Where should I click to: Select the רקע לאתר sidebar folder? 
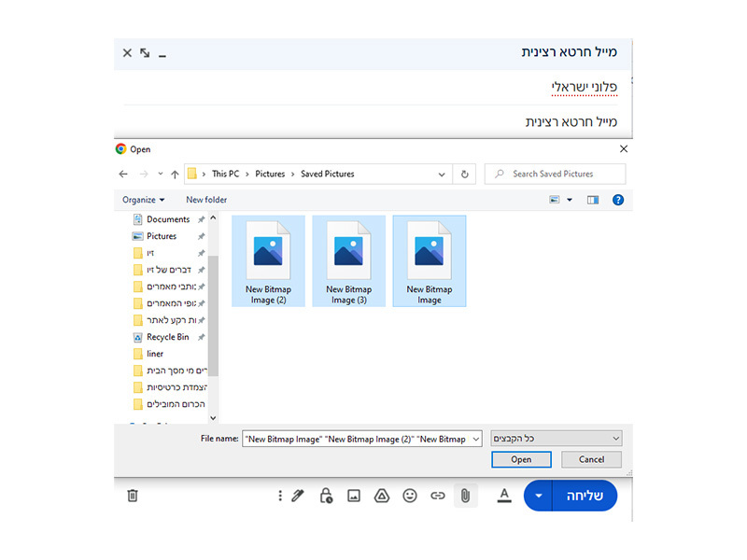click(172, 320)
